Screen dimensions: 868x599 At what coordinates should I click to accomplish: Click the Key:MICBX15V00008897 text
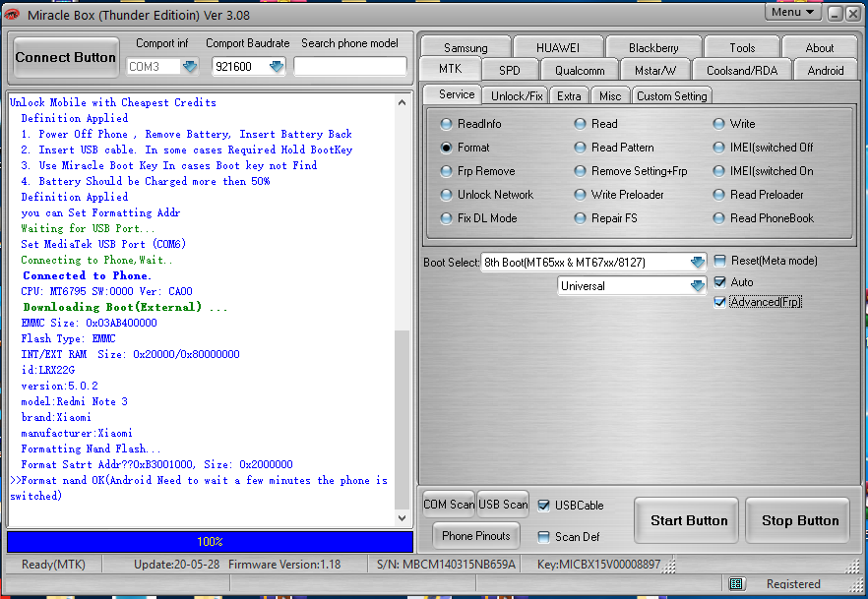598,565
